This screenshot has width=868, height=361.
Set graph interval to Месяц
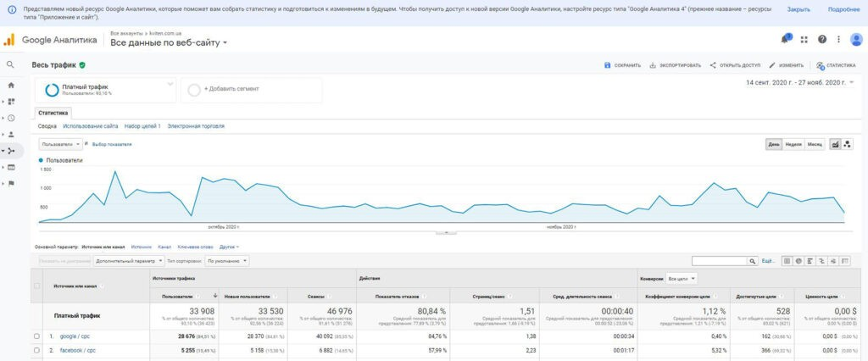(x=815, y=144)
